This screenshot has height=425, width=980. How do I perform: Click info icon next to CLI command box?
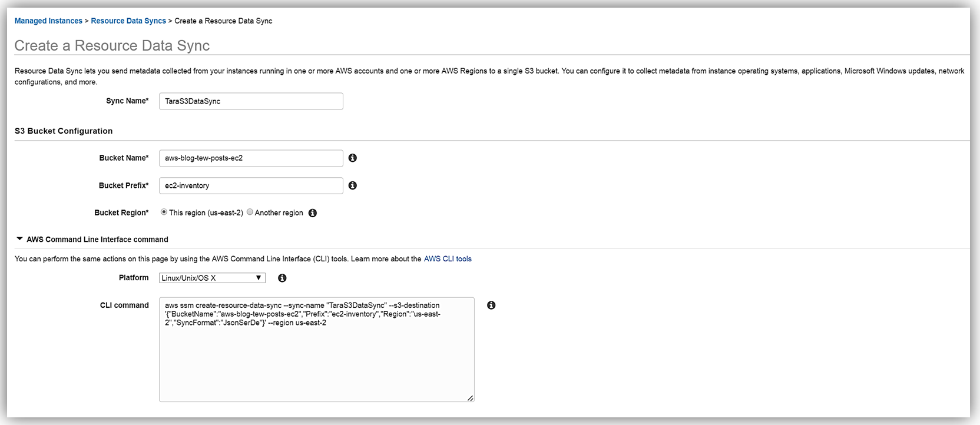[x=491, y=305]
